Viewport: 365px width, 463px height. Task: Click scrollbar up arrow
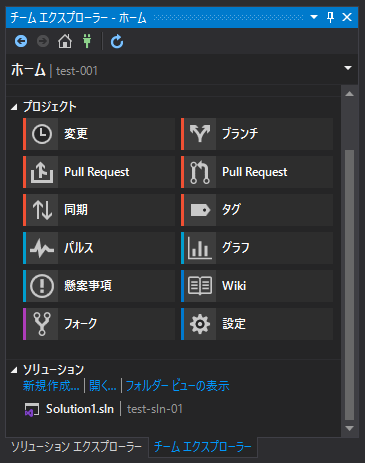coord(349,94)
